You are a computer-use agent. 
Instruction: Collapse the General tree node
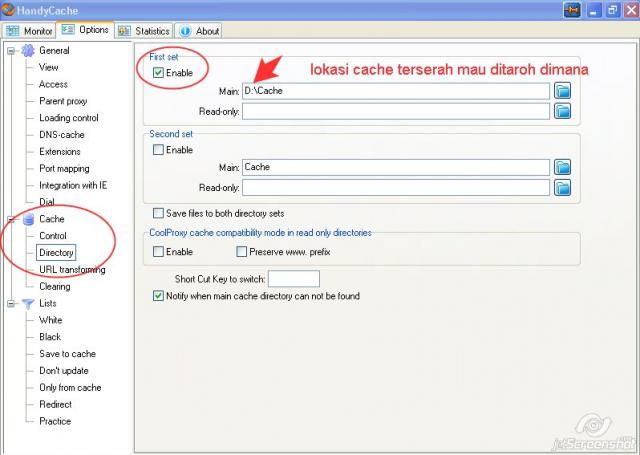pyautogui.click(x=11, y=51)
